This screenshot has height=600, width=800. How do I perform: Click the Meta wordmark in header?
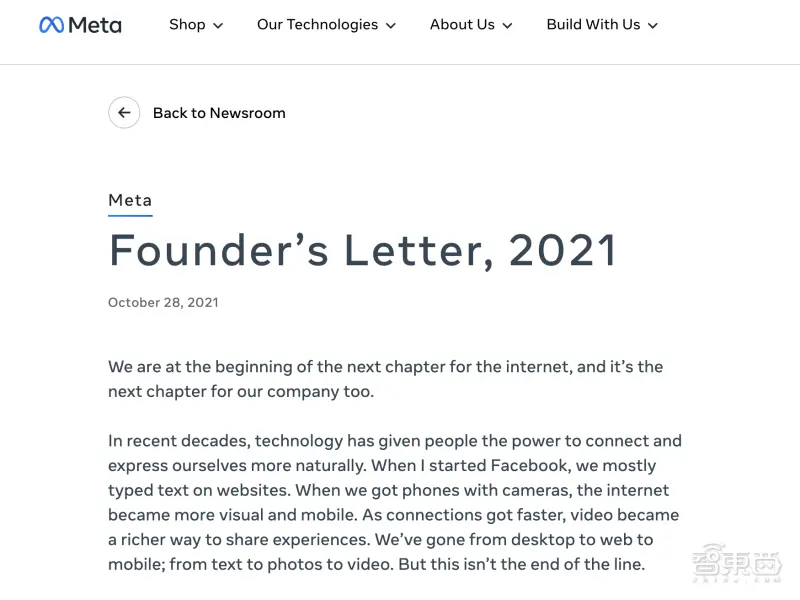tap(95, 25)
